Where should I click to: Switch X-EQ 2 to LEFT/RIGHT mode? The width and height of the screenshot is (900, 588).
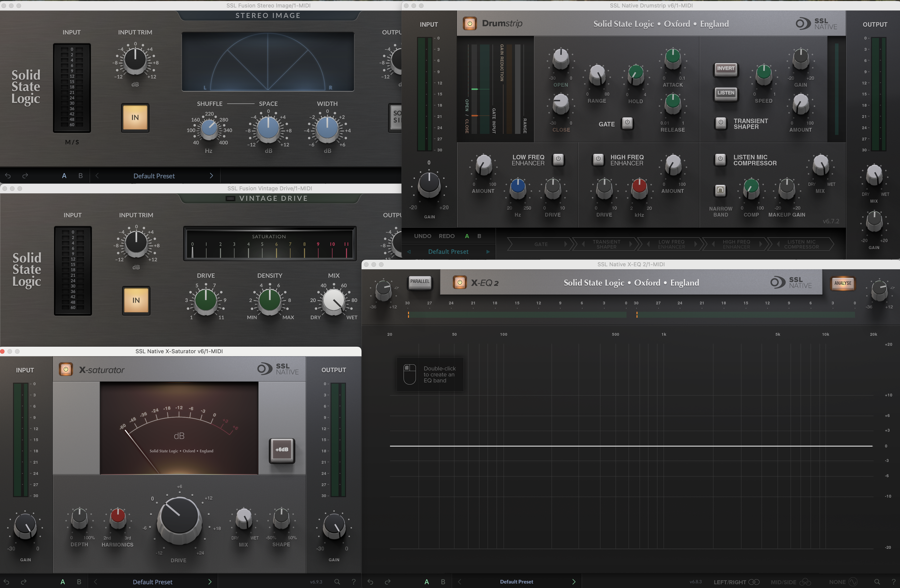click(736, 582)
